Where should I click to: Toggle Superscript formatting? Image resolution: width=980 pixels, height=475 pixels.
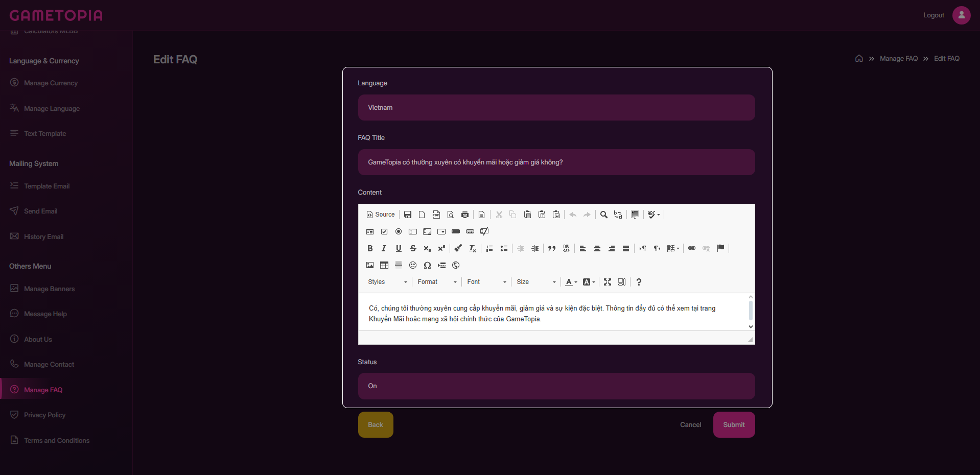coord(441,248)
